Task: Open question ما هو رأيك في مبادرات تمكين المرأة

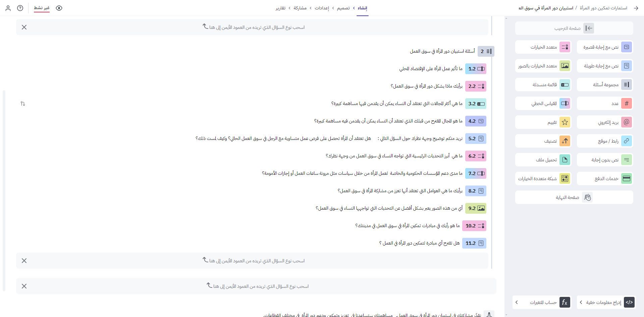Action: (408, 226)
